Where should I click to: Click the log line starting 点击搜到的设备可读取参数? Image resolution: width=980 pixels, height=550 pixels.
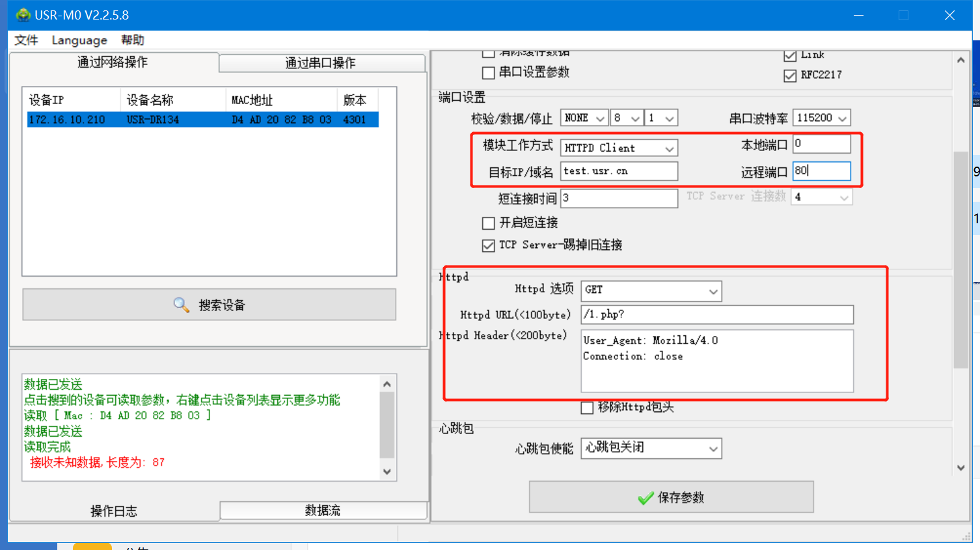click(182, 400)
